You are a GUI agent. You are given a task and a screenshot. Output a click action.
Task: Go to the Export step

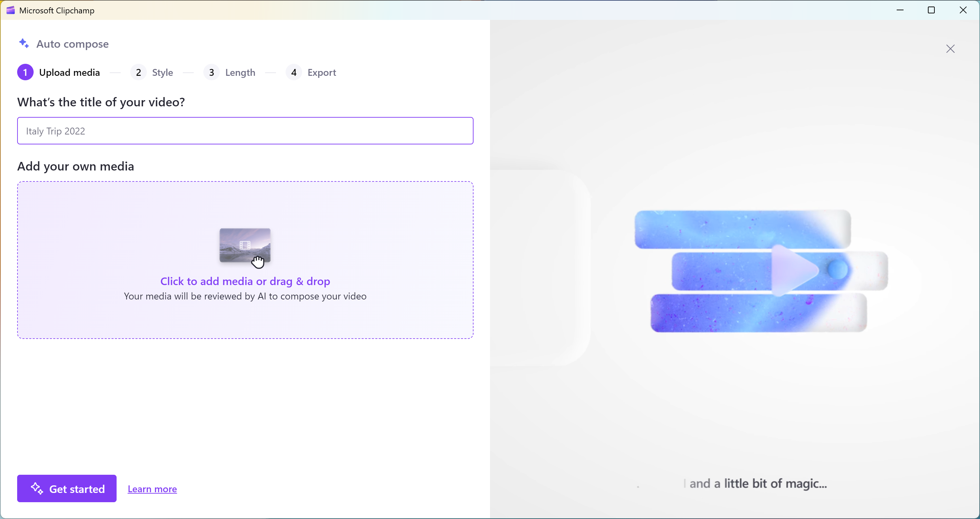(x=322, y=72)
